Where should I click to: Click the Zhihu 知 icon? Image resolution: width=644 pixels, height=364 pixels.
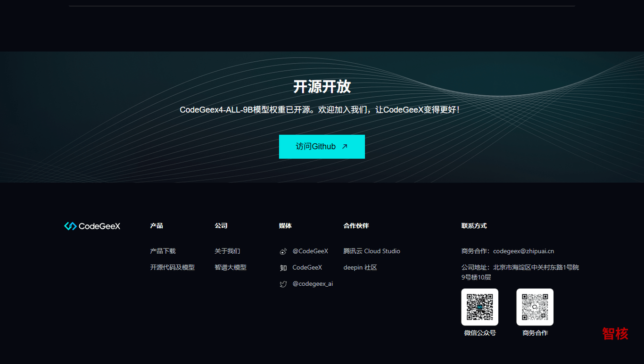[283, 268]
